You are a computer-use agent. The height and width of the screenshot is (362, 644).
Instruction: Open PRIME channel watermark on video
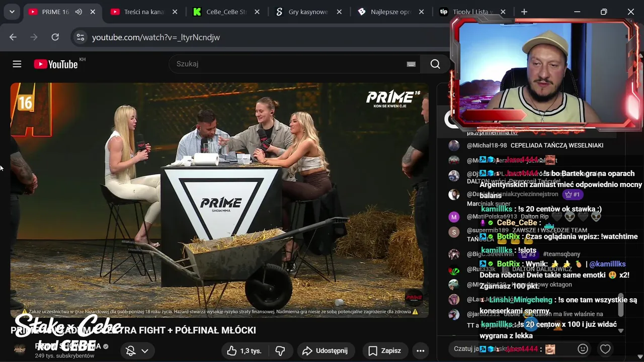[x=414, y=298]
